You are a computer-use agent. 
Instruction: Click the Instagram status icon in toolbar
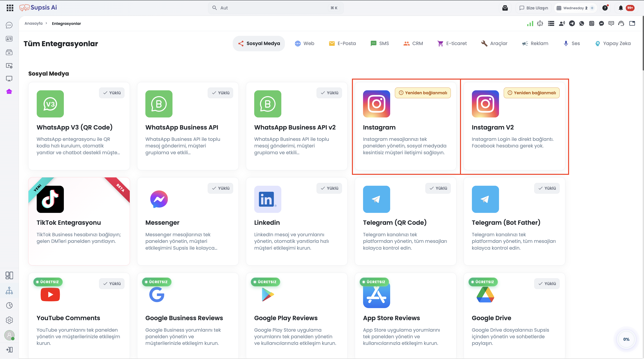[x=591, y=23]
